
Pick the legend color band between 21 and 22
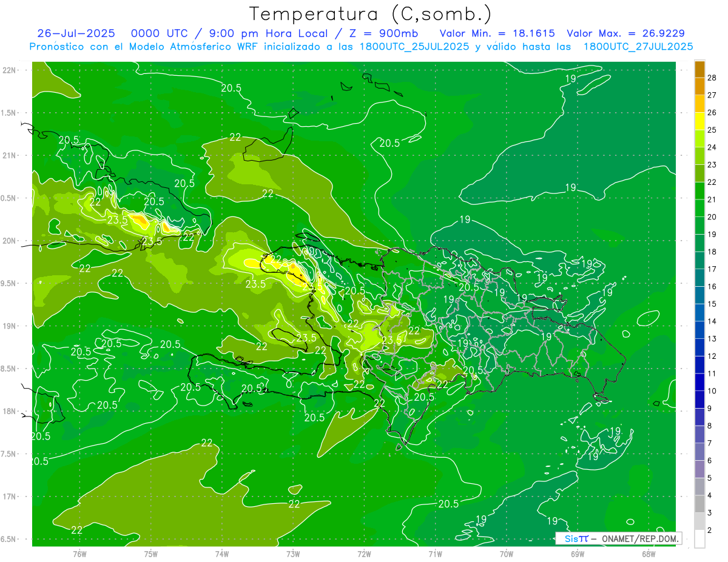tap(699, 190)
